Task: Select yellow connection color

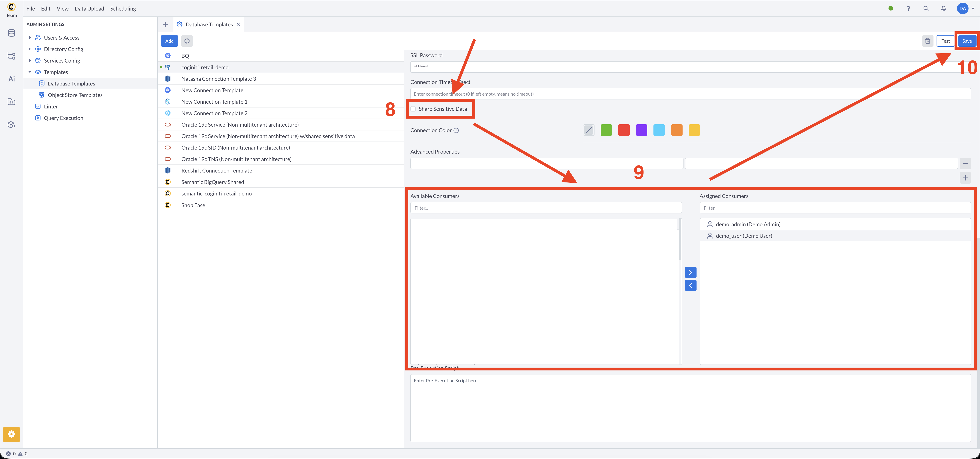Action: 694,130
